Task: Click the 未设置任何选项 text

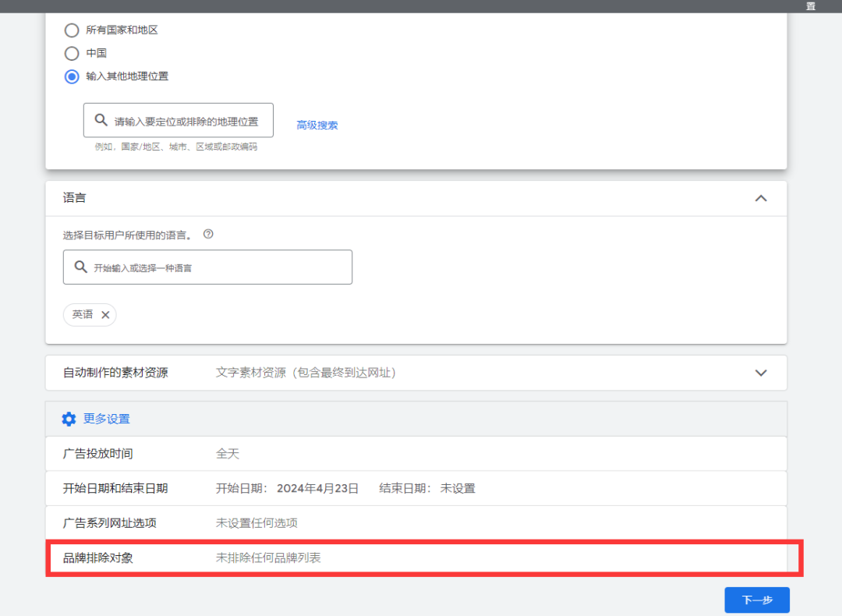Action: click(x=256, y=523)
